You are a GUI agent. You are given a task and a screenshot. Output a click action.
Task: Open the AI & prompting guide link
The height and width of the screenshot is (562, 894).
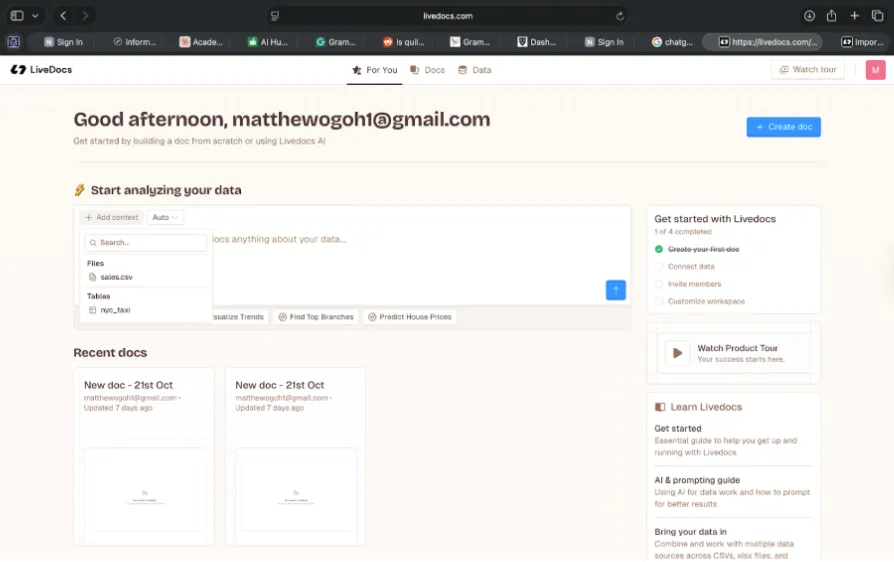(697, 480)
